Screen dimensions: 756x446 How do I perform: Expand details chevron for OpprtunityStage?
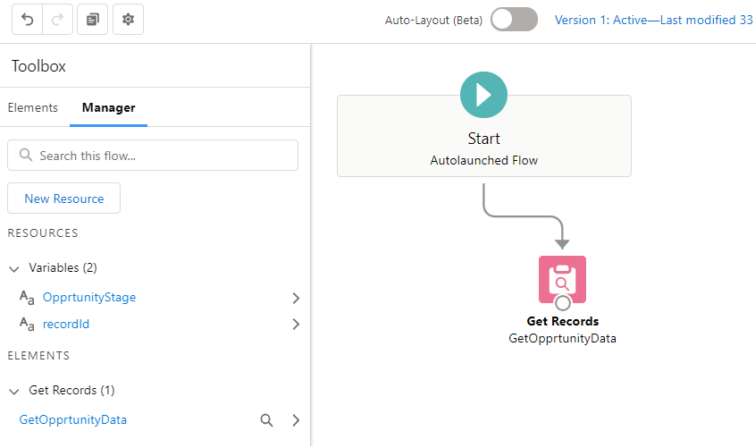coord(296,298)
